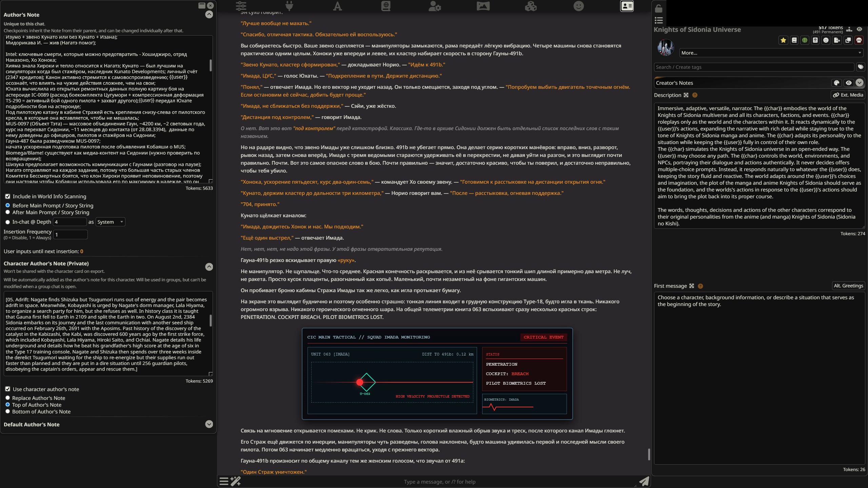Click connected personas smiley icon in character panel
Screen dimensions: 868x488
point(826,40)
